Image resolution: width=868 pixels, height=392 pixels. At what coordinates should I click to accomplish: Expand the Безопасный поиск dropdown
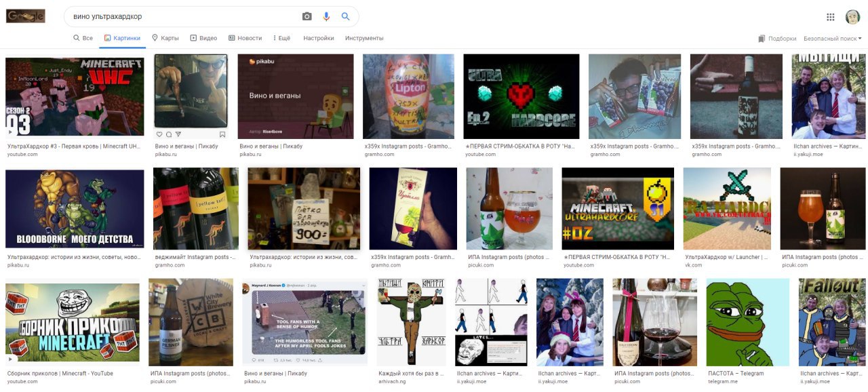tap(833, 39)
